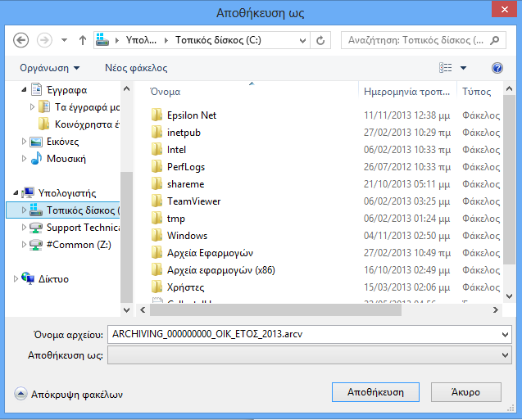Go back using the Back arrow button
522x420 pixels.
(x=20, y=40)
